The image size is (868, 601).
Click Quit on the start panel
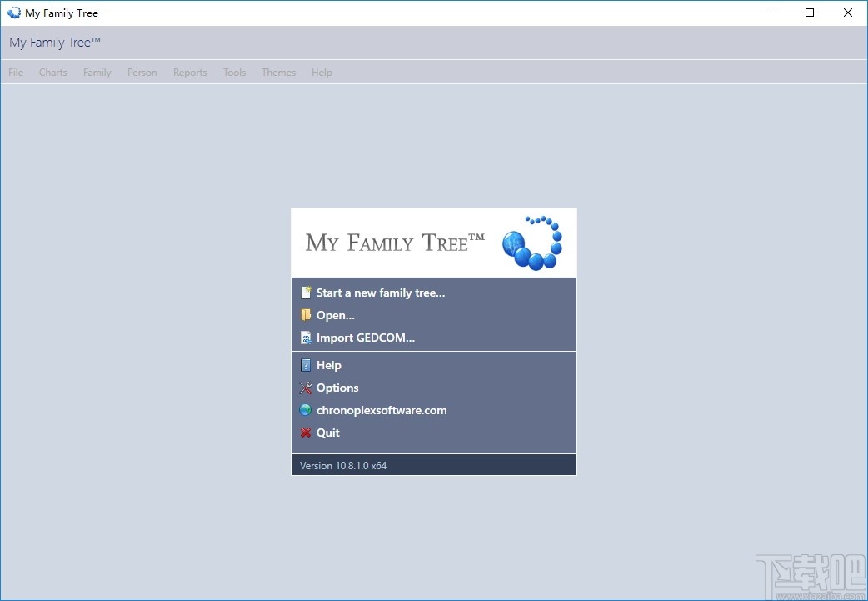point(327,433)
